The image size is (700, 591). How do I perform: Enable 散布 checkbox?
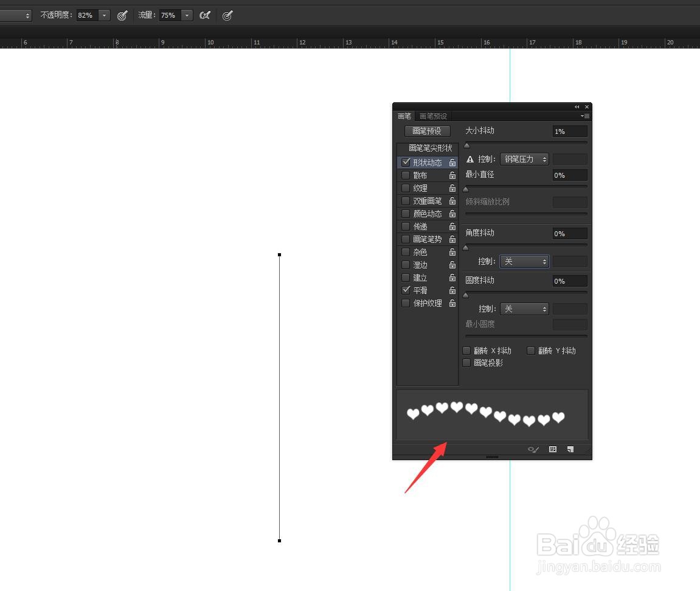[406, 175]
